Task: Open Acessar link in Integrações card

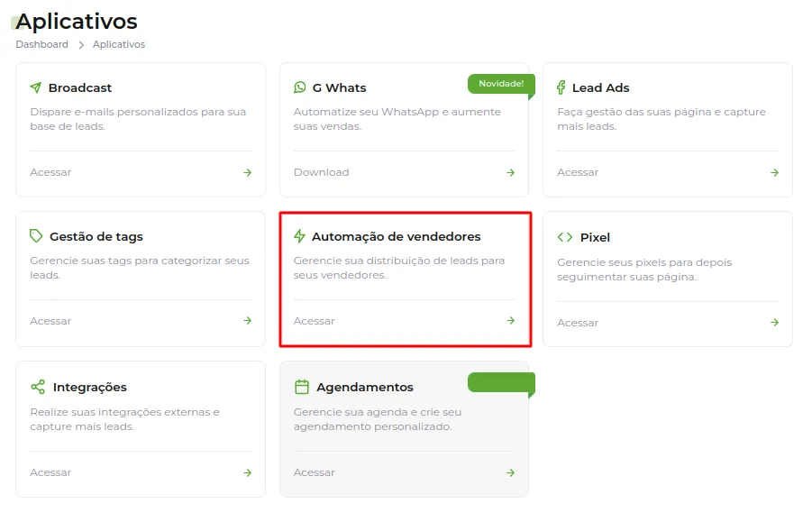Action: point(50,472)
